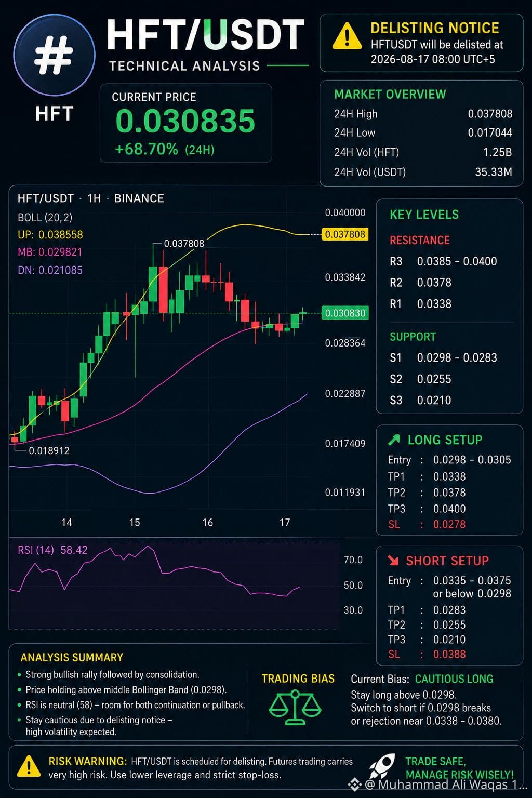
Task: Click the 0.037808 chart high annotation
Action: pos(184,243)
